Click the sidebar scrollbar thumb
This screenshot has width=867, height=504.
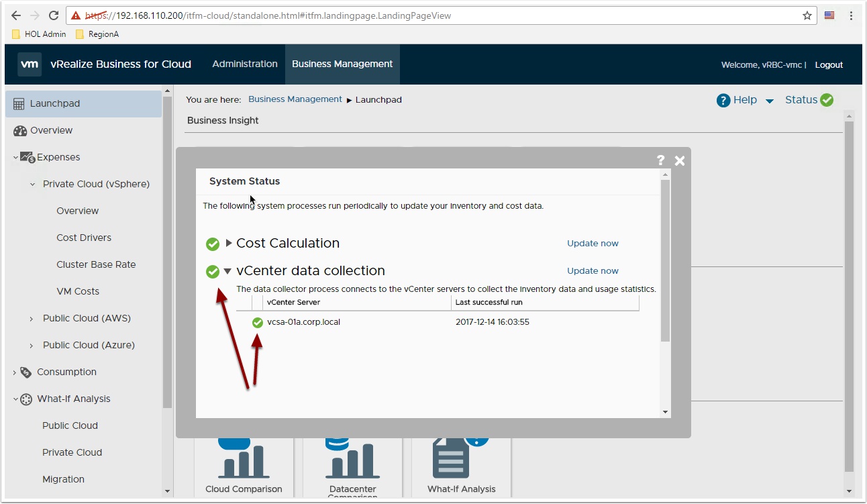(167, 252)
